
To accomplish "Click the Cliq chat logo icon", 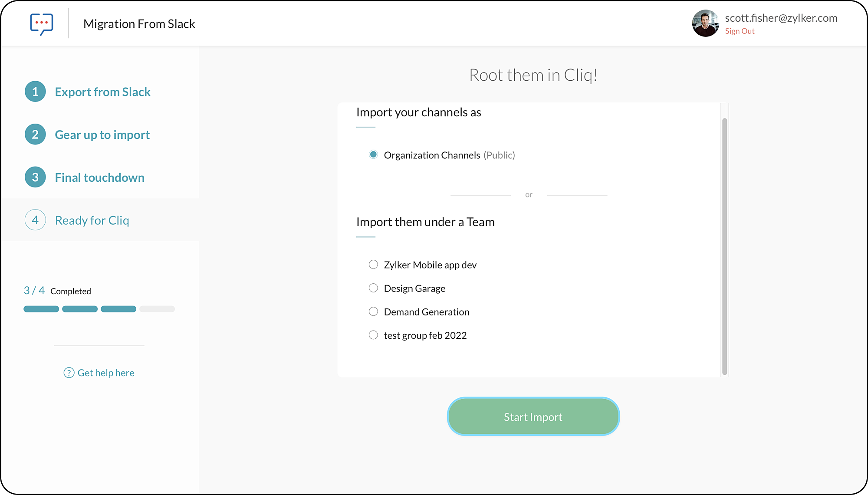I will [42, 24].
